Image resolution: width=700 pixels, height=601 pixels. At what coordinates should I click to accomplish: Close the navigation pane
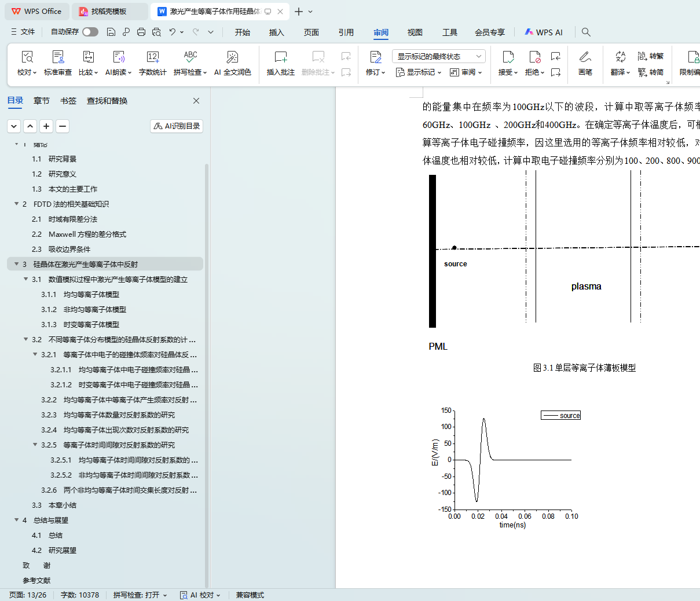[x=196, y=101]
